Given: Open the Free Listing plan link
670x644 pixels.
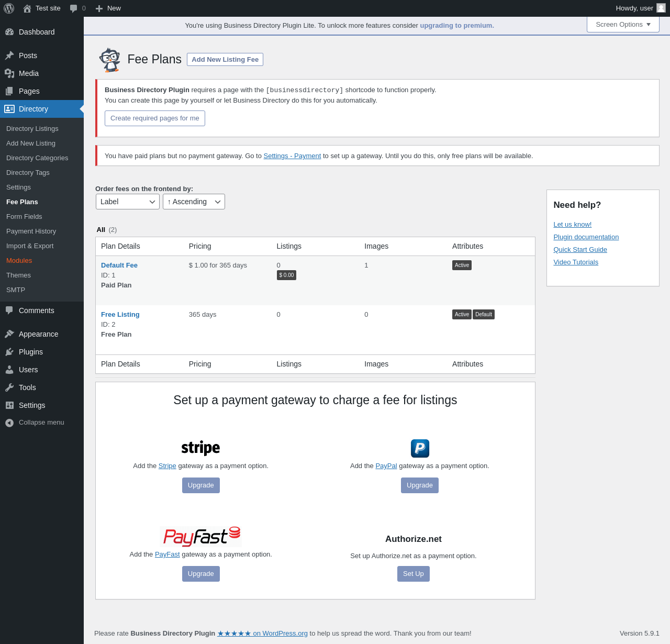Looking at the screenshot, I should (120, 315).
